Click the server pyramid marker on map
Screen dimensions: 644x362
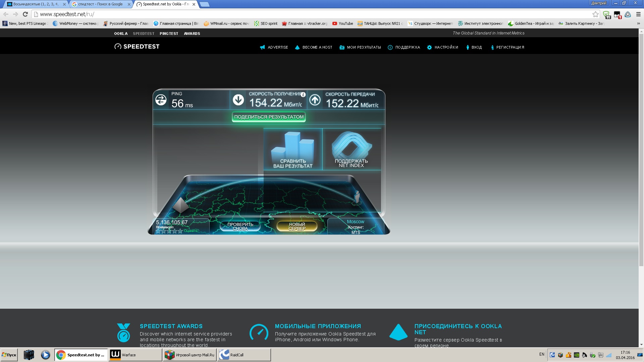tap(181, 205)
